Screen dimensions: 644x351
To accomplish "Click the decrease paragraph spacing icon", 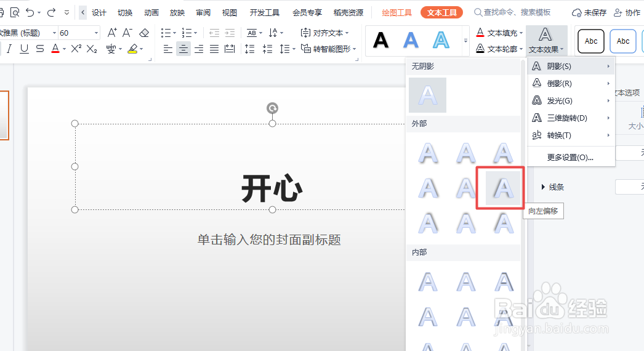I will point(267,49).
